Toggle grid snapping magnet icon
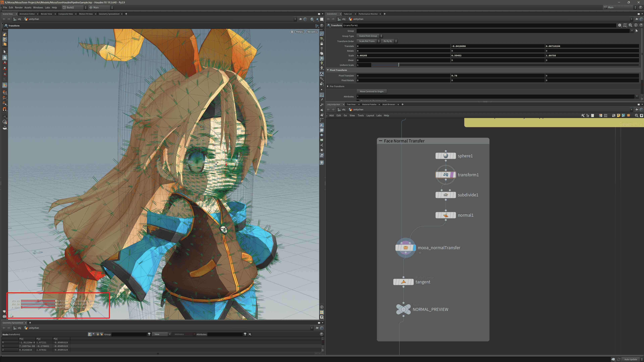The width and height of the screenshot is (644, 362). [x=5, y=93]
